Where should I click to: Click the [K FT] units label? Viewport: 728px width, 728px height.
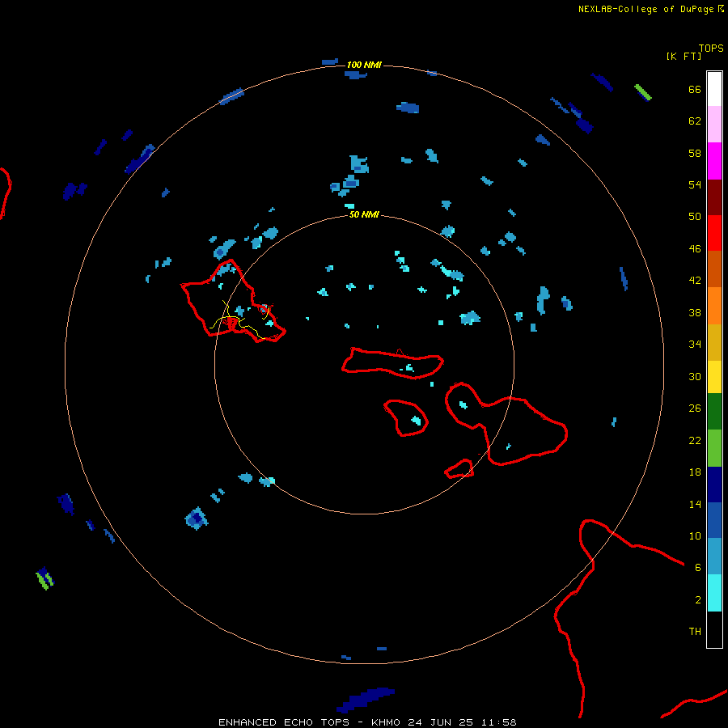(684, 56)
